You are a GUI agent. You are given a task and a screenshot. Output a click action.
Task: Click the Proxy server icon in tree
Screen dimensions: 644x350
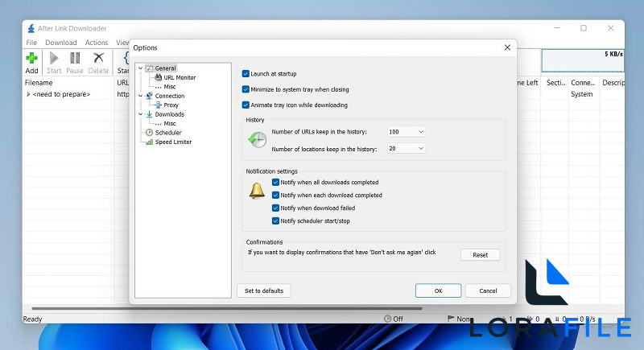pos(158,105)
